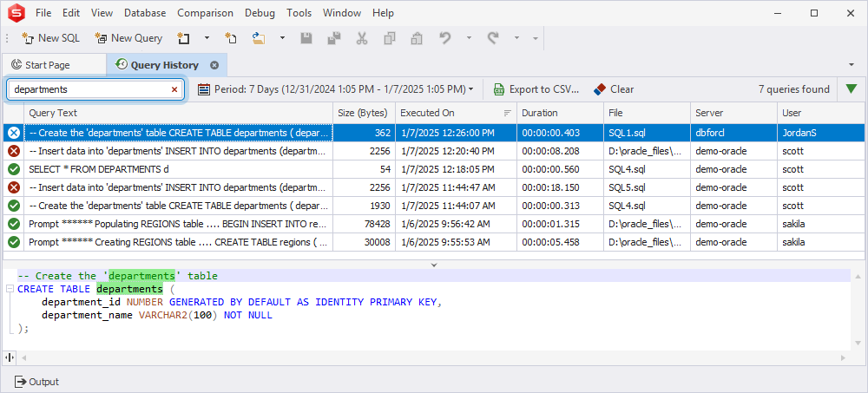The width and height of the screenshot is (868, 393).
Task: Click the File column header
Action: (647, 113)
